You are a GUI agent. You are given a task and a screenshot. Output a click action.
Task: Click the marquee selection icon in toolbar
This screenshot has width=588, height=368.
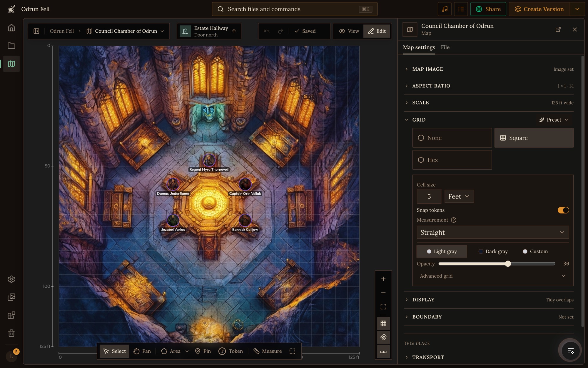(x=292, y=351)
